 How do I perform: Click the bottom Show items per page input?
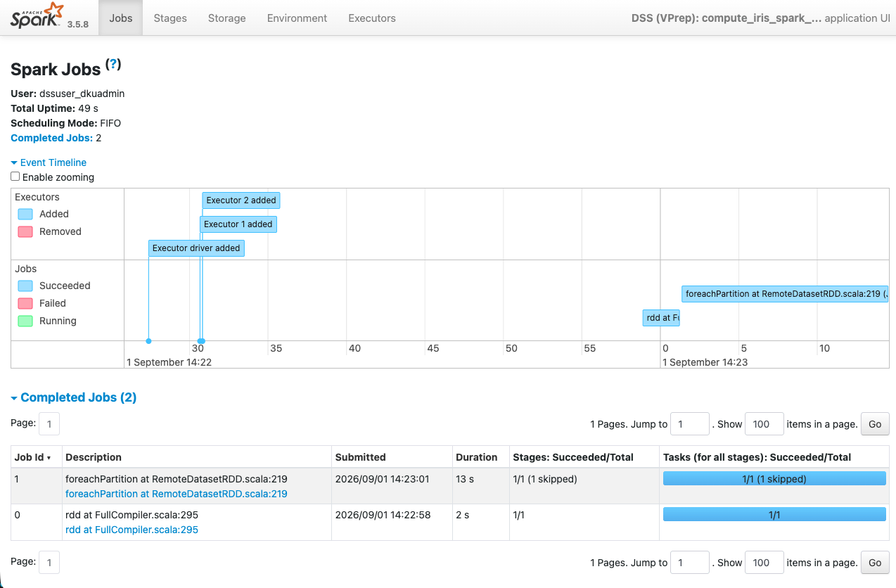pyautogui.click(x=764, y=562)
